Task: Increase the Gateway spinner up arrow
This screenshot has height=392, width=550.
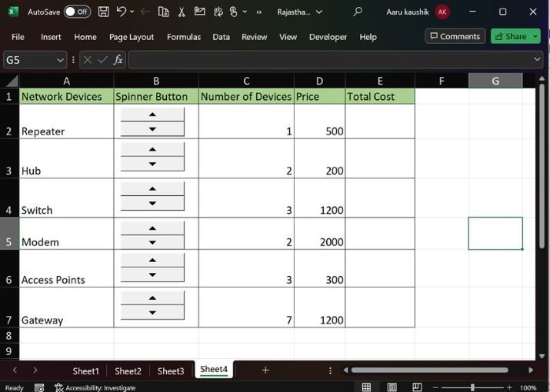Action: click(x=152, y=298)
